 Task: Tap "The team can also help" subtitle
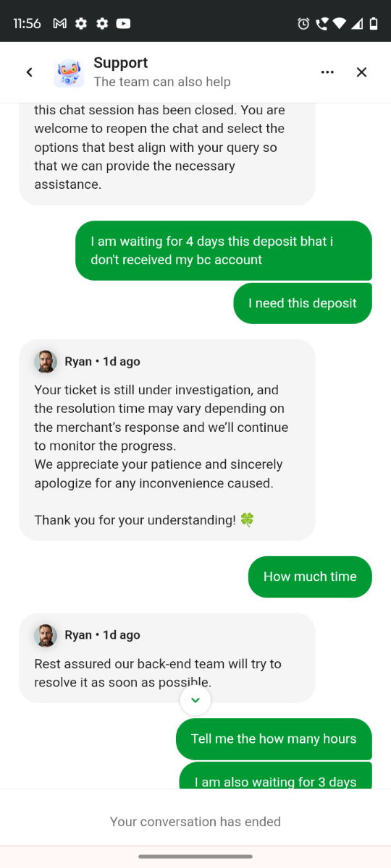tap(162, 82)
